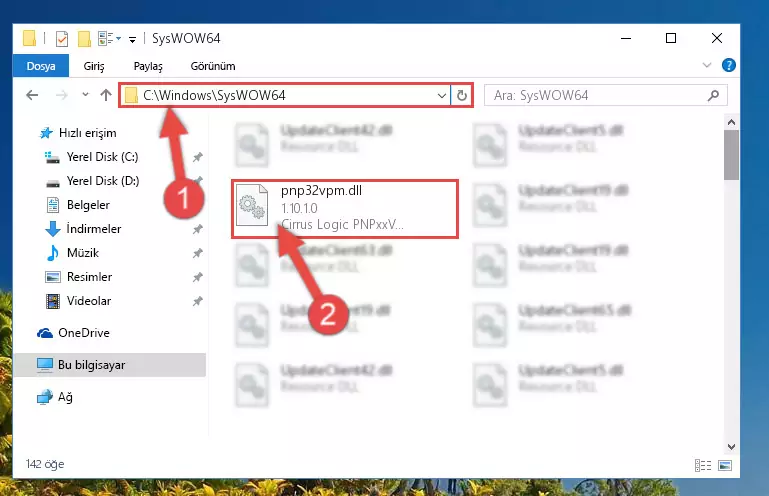The image size is (769, 496).
Task: Expand the ribbon with the chevron
Action: 707,65
